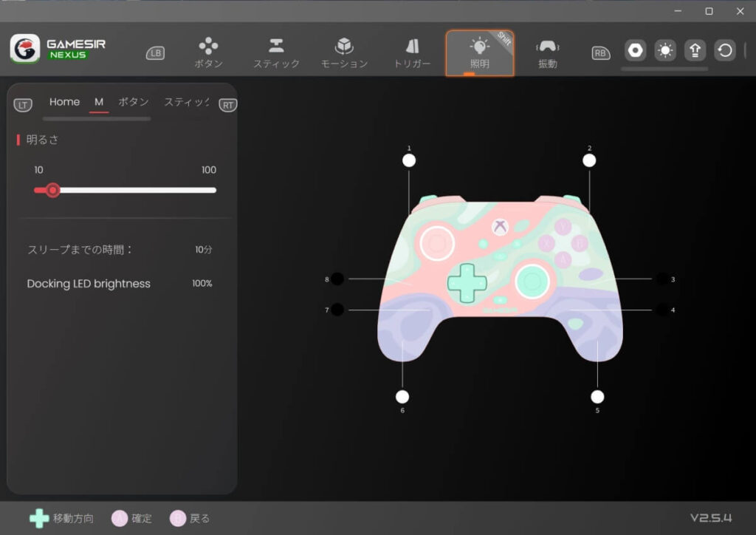
Task: Open the ボタン sub-tab in side panel
Action: coord(134,102)
